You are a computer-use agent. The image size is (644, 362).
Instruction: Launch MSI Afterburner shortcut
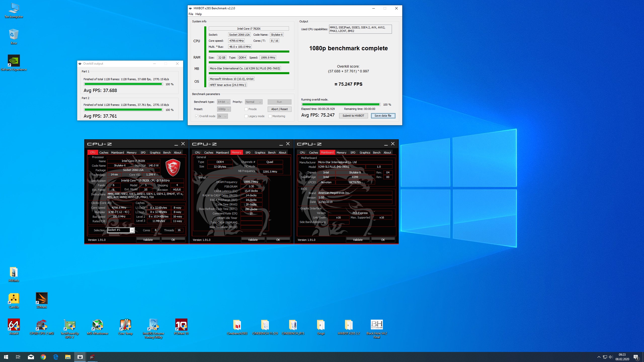pos(98,327)
